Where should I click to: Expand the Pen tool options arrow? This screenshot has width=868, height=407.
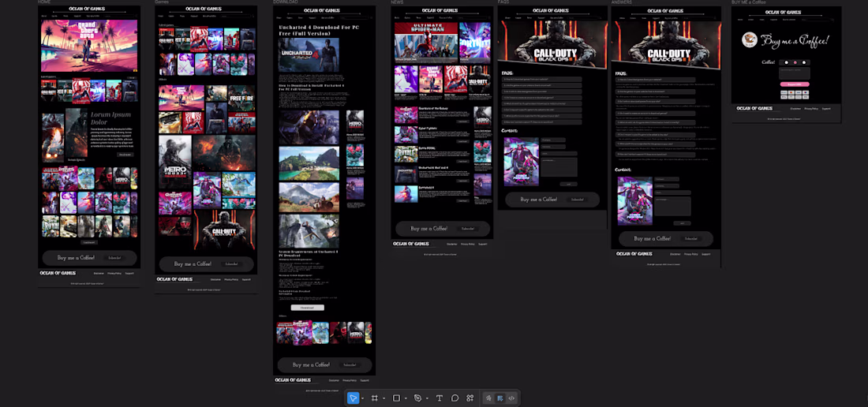[x=427, y=398]
